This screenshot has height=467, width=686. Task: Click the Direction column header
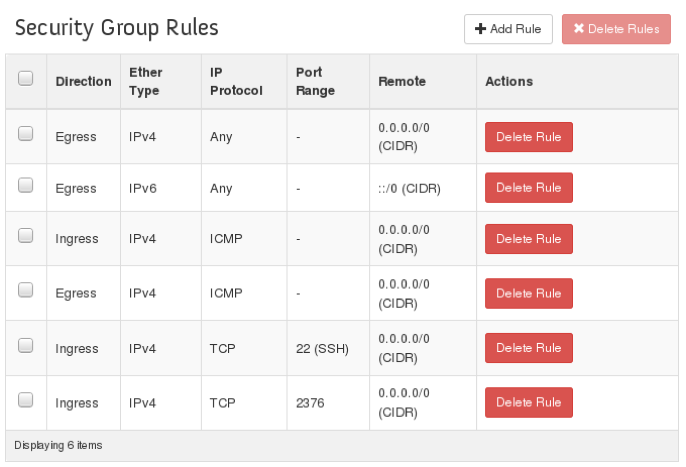[83, 81]
